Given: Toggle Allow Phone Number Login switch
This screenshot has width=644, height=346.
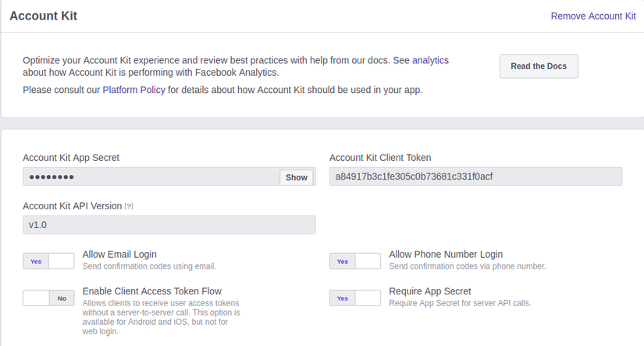Looking at the screenshot, I should pos(355,262).
